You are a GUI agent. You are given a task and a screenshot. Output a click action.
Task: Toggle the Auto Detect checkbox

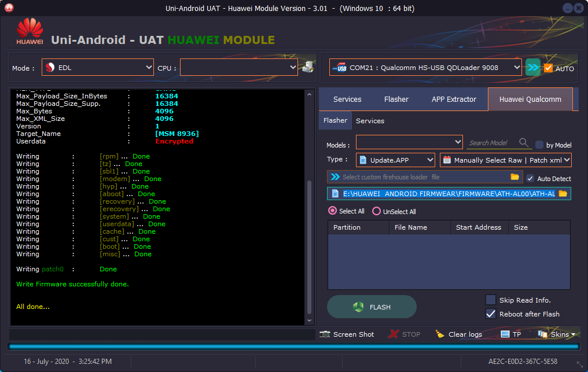530,179
